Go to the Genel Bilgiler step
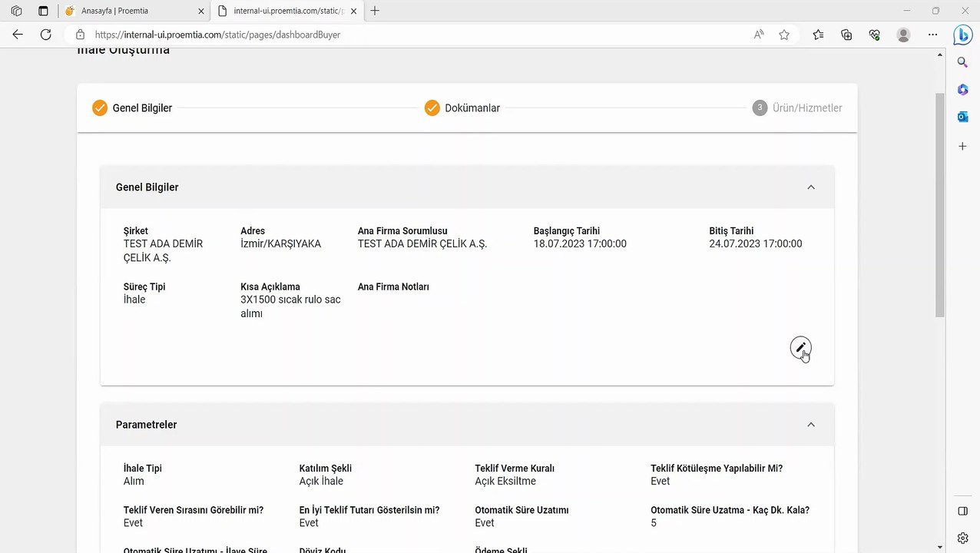Screen dimensions: 980x553 tap(132, 108)
